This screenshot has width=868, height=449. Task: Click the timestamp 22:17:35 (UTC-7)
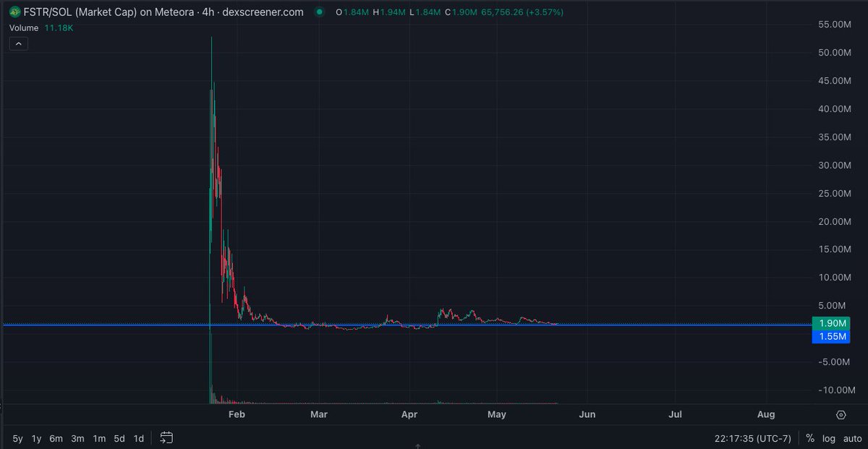752,437
